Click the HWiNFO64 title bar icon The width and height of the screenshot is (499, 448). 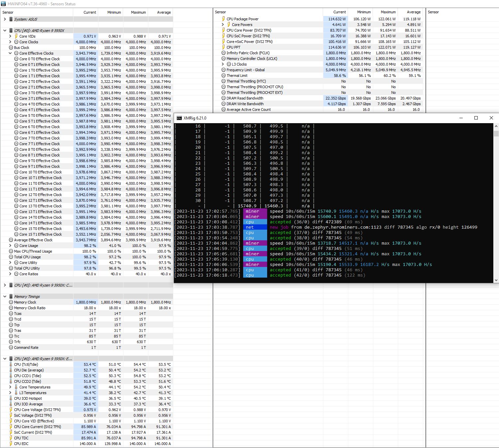click(4, 4)
